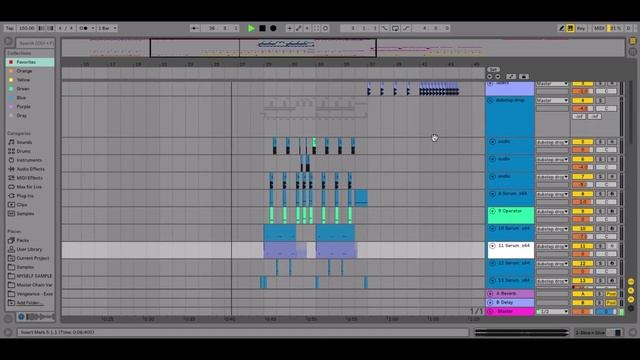This screenshot has width=640, height=360.
Task: Click the Set locator button
Action: [x=493, y=70]
